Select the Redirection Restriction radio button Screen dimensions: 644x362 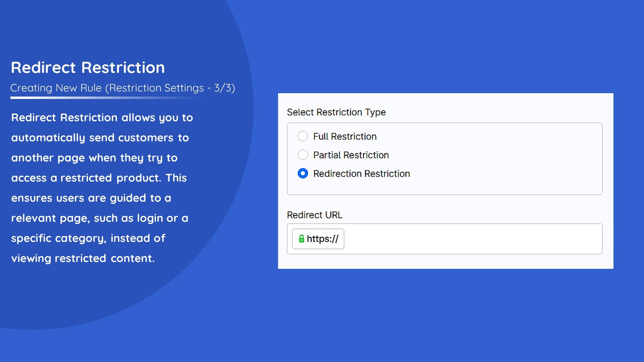[x=303, y=173]
